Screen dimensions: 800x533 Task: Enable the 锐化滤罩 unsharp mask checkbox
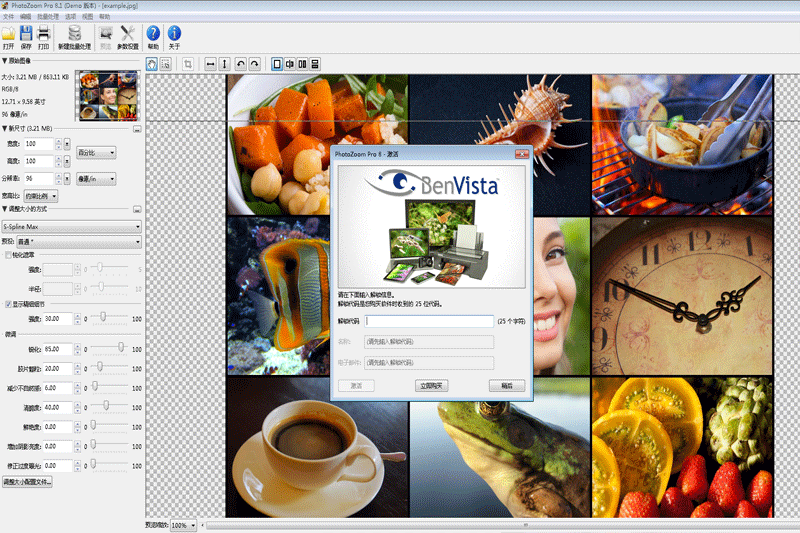point(8,255)
